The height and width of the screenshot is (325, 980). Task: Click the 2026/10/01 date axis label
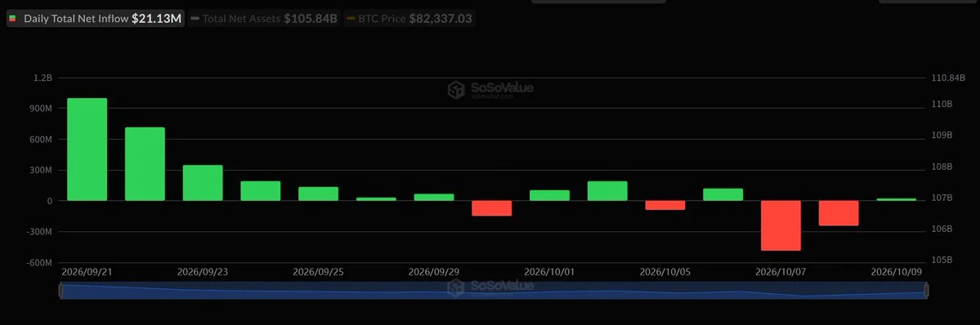tap(549, 273)
